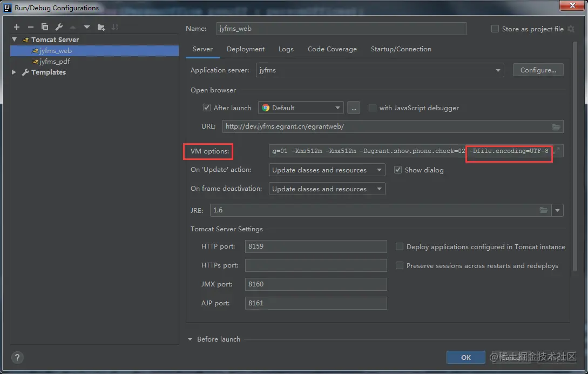This screenshot has height=374, width=588.
Task: Toggle Store as project file checkbox
Action: coord(495,29)
